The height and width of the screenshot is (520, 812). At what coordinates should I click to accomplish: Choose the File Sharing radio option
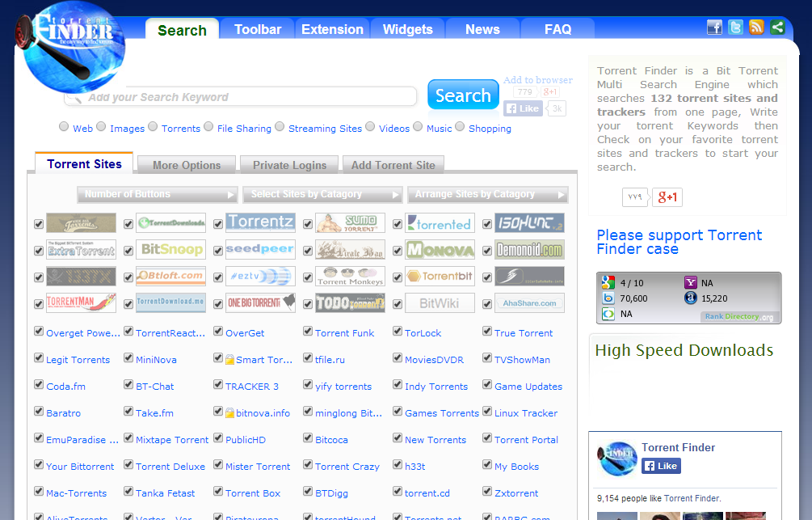click(x=208, y=127)
